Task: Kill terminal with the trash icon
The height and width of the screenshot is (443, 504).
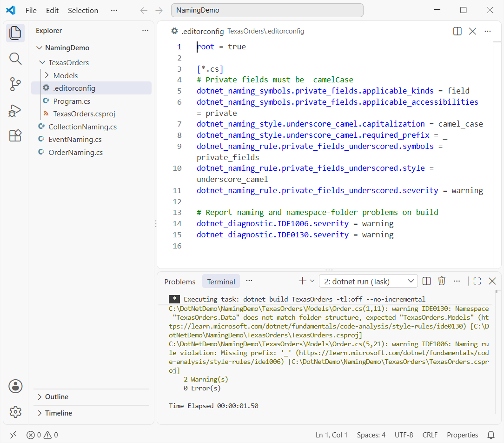Action: 442,281
